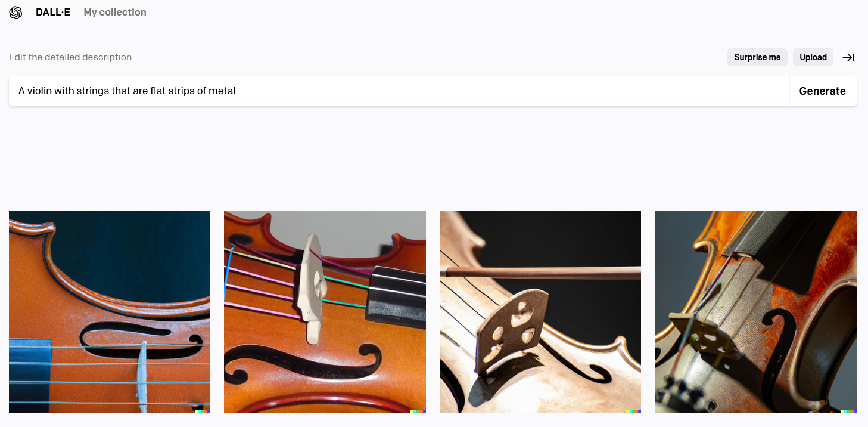Open third image of pale violin bridge

pyautogui.click(x=540, y=311)
